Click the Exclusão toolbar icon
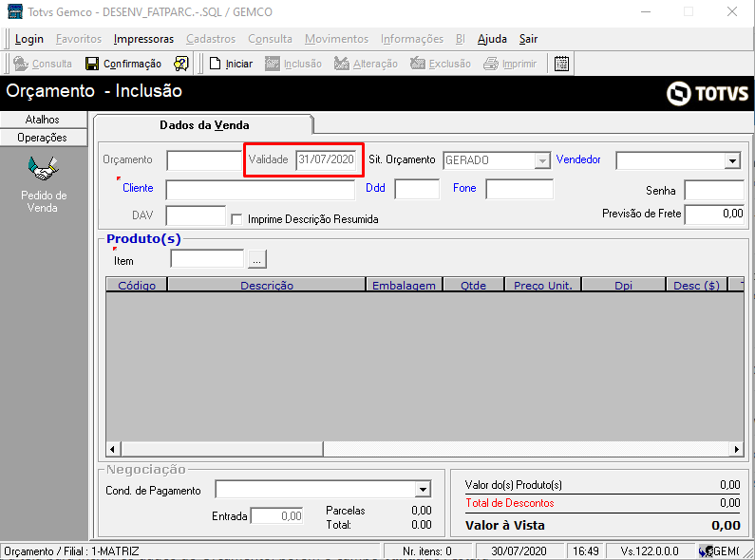This screenshot has width=755, height=560. 418,64
